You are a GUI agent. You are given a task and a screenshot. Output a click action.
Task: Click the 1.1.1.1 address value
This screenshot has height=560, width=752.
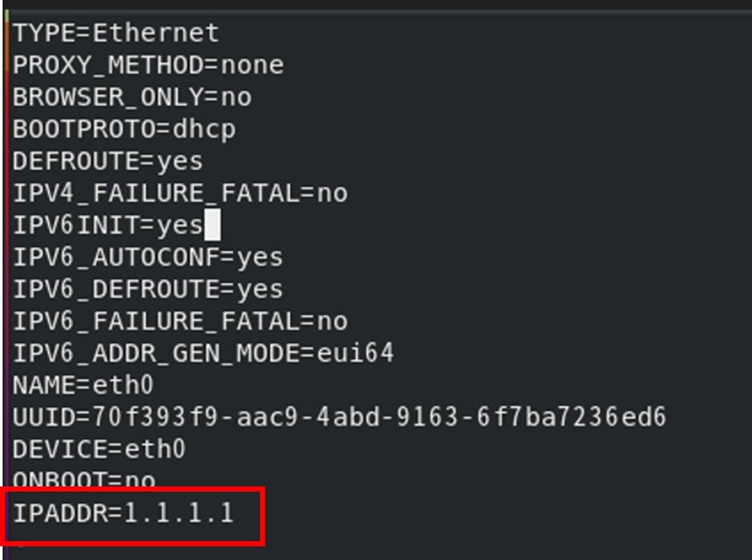[x=179, y=514]
